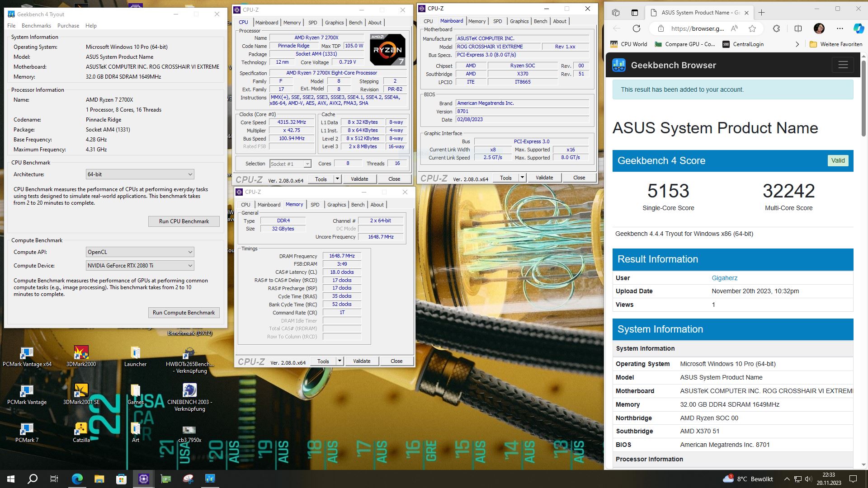
Task: Open Edge Copilot sidebar icon
Action: [x=858, y=28]
